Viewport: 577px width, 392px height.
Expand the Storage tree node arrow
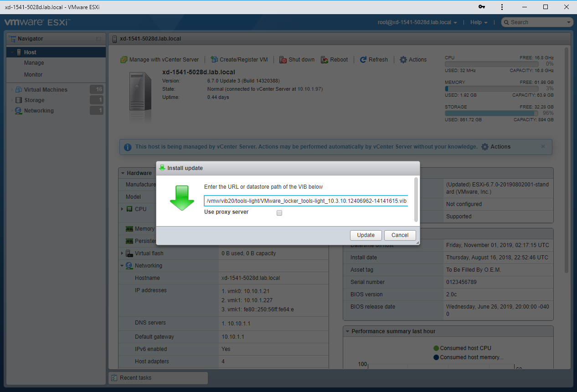(x=12, y=100)
